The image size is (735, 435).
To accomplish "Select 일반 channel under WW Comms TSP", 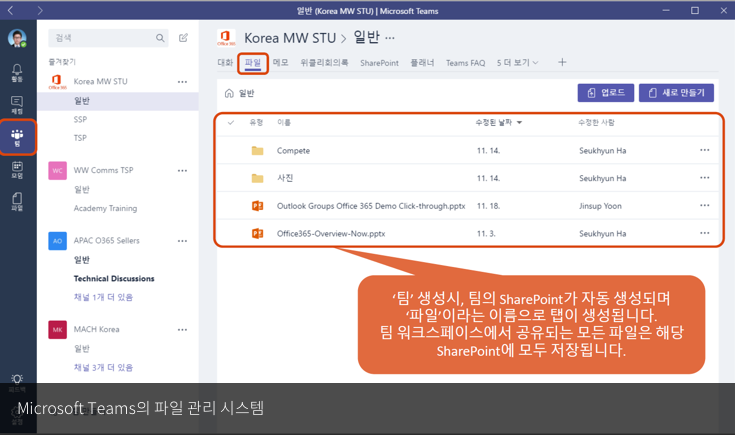I will click(x=82, y=189).
